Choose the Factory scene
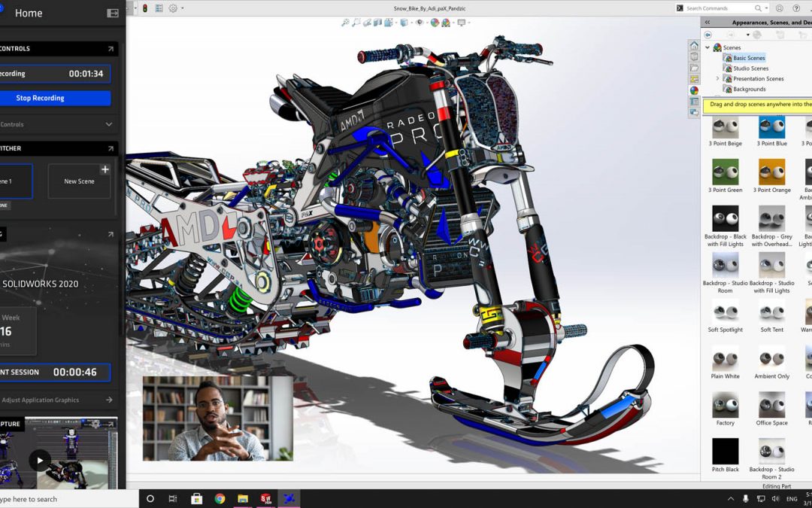The image size is (812, 508). click(x=725, y=409)
